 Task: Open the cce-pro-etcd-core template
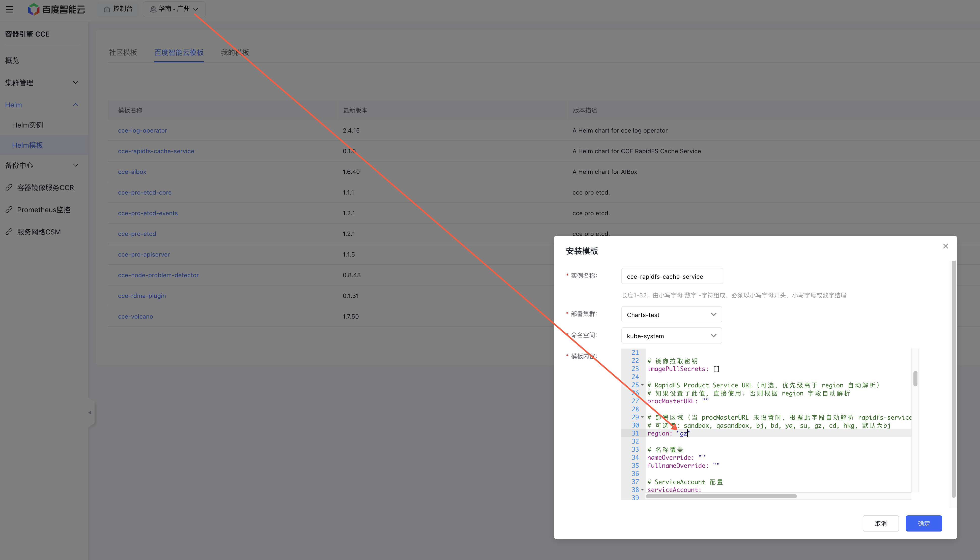tap(145, 192)
